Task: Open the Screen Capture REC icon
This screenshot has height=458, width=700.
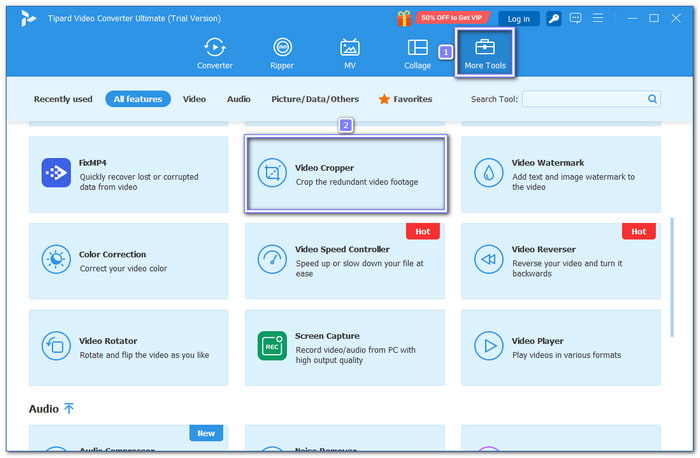Action: click(x=272, y=346)
